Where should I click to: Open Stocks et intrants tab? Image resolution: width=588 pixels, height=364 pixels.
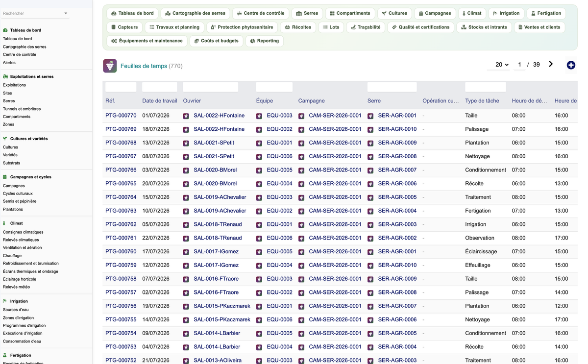484,27
